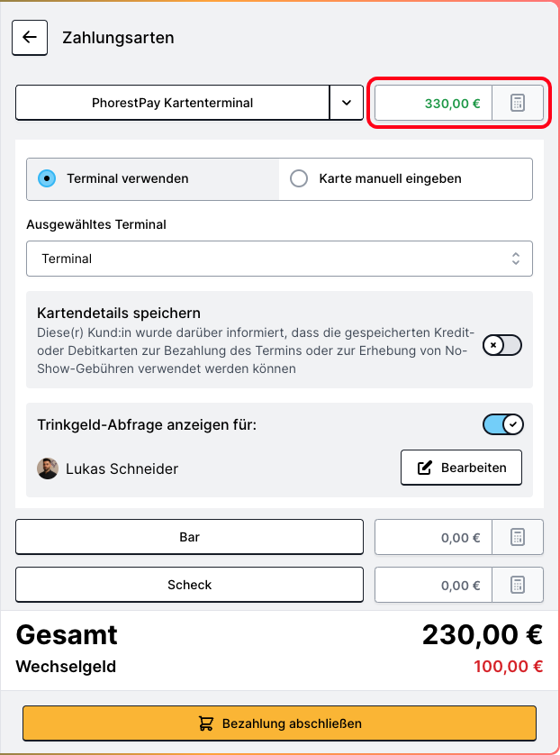Enable the 'Kartendetails speichern' switch
The width and height of the screenshot is (560, 755).
(x=501, y=345)
